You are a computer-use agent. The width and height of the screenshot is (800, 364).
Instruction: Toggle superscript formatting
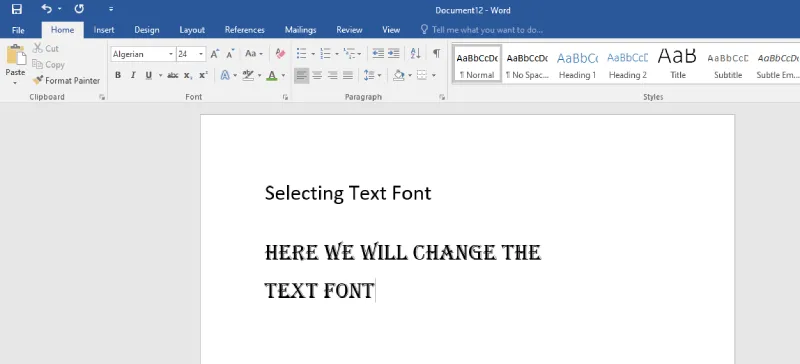click(x=203, y=76)
